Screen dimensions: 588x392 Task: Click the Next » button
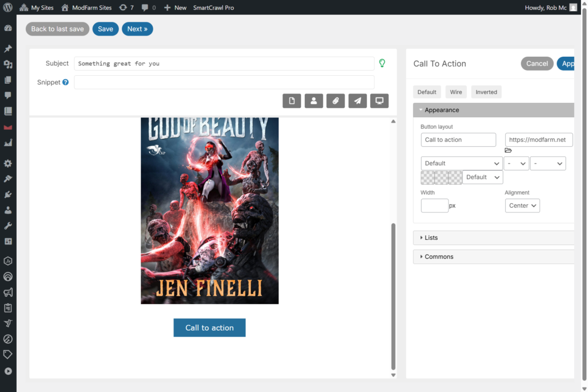coord(137,29)
